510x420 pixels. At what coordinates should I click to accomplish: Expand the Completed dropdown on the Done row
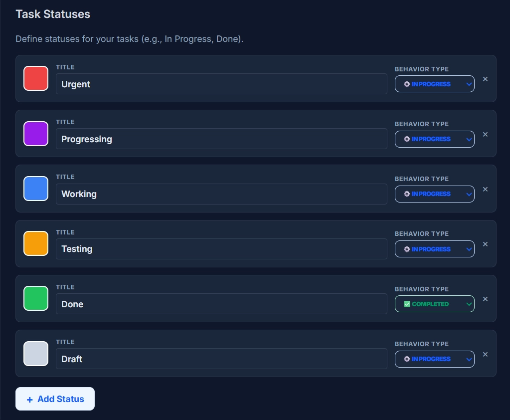434,304
